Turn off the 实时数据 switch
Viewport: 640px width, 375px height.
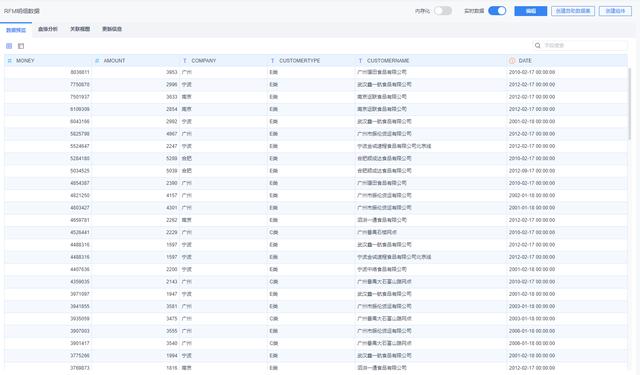[x=497, y=11]
